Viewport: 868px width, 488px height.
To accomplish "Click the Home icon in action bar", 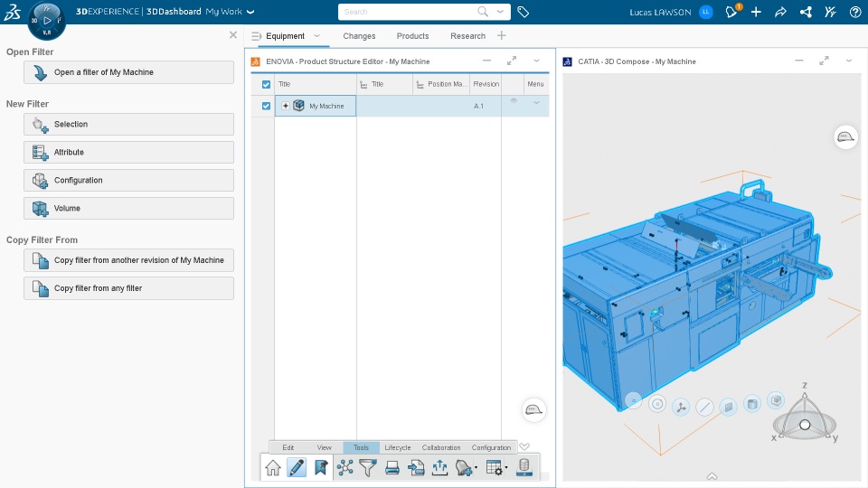I will coord(273,467).
